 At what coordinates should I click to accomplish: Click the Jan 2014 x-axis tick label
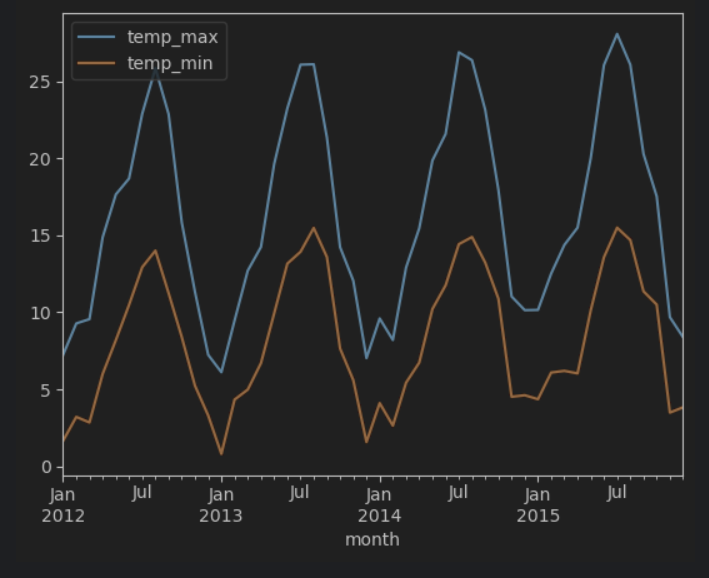point(379,505)
